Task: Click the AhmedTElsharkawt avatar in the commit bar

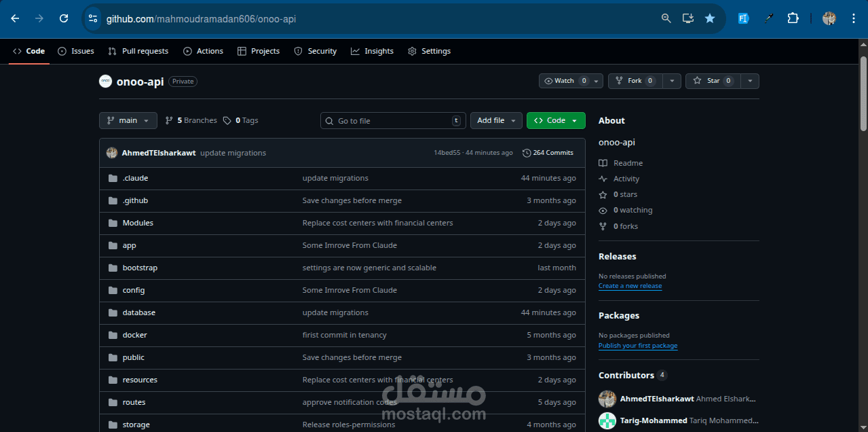Action: pos(112,153)
